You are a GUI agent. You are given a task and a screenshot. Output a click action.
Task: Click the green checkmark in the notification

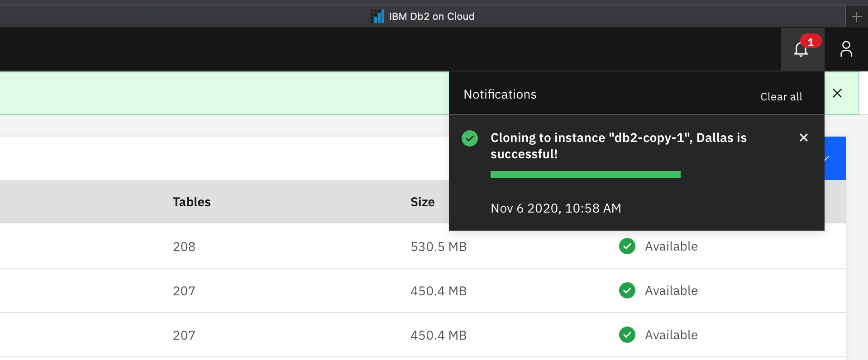pos(470,138)
